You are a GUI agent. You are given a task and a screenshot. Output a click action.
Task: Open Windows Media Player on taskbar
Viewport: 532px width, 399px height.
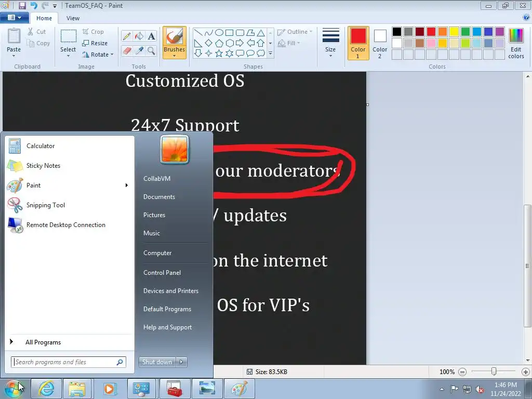[x=109, y=389]
